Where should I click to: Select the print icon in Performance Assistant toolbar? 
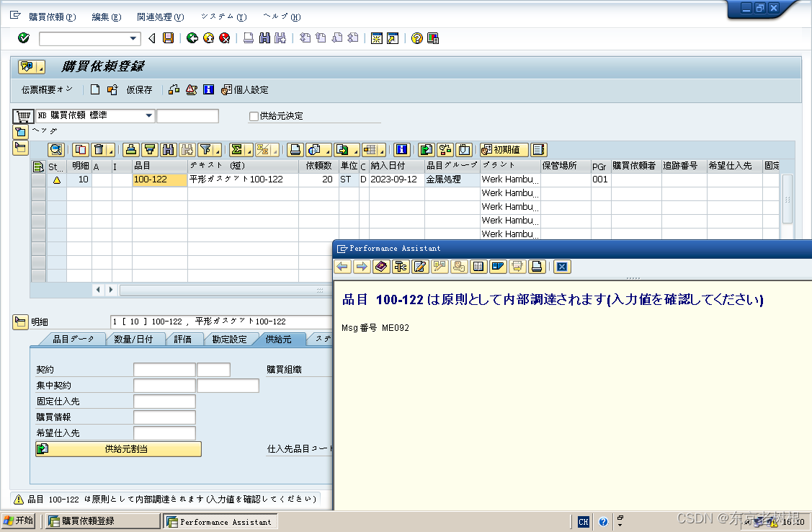tap(537, 267)
